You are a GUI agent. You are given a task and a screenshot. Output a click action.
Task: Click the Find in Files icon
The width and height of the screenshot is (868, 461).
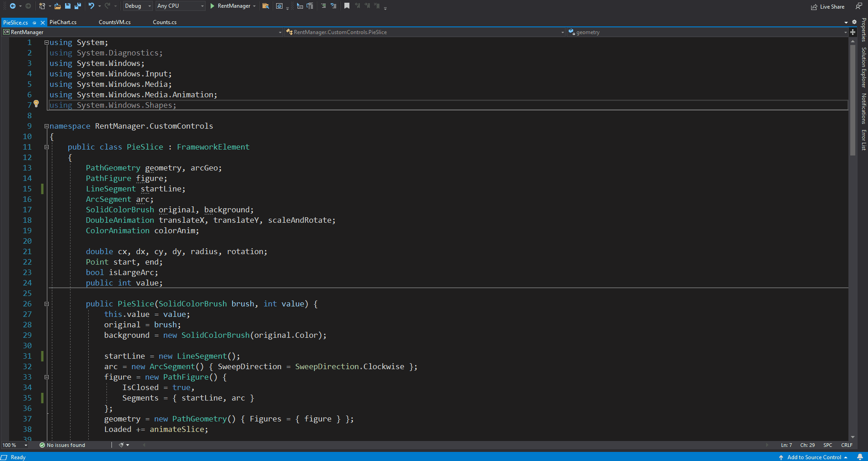(266, 6)
